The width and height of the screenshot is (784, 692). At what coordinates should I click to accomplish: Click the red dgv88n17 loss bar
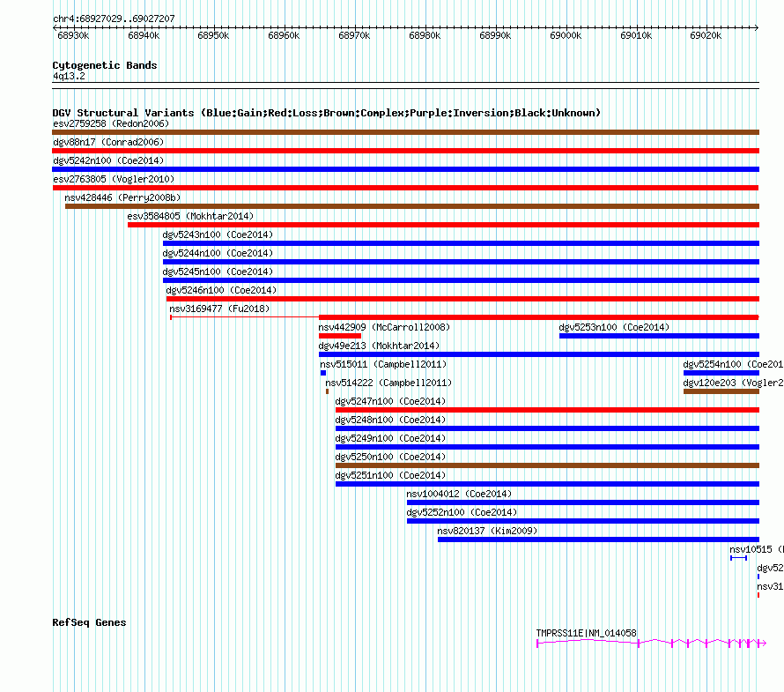405,151
